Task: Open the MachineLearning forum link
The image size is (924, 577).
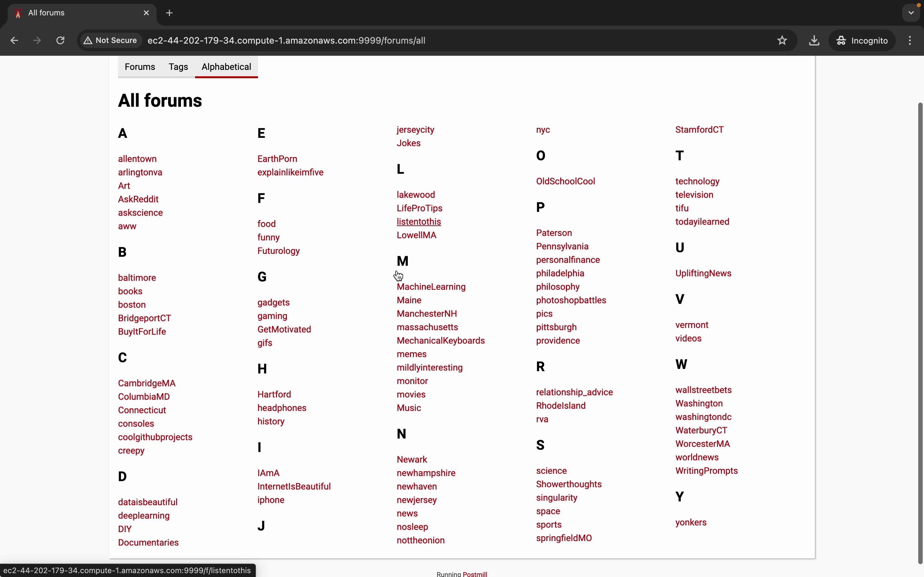Action: coord(431,287)
